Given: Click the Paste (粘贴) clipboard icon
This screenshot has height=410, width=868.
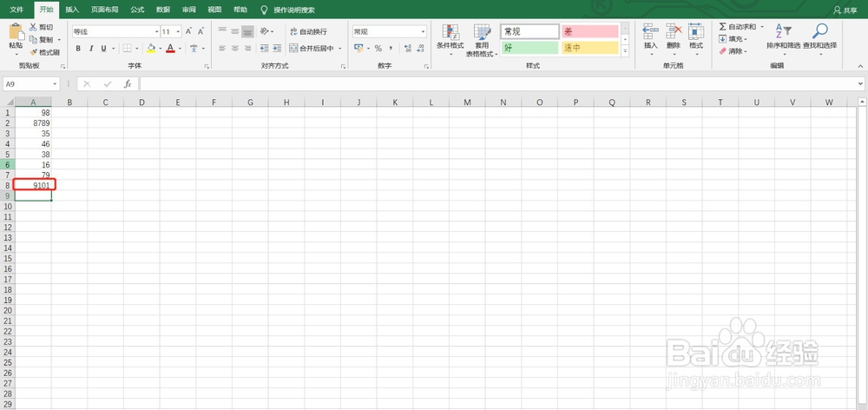Looking at the screenshot, I should [x=16, y=32].
